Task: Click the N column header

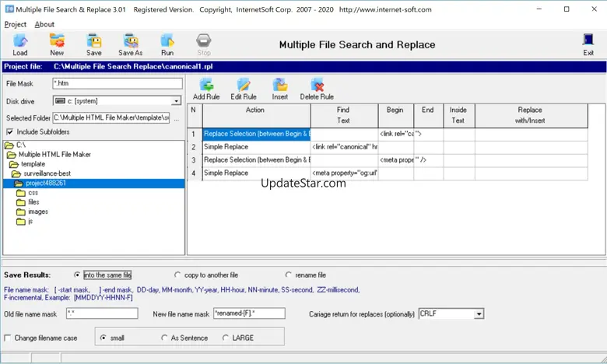Action: 195,116
